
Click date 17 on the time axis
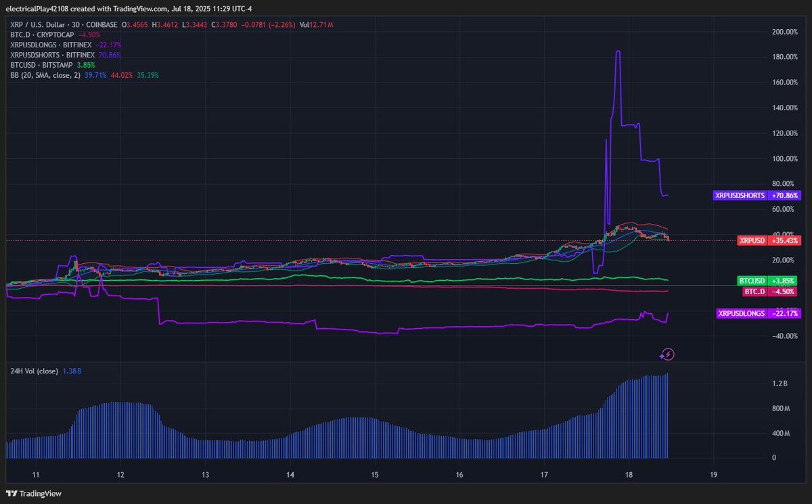click(544, 474)
